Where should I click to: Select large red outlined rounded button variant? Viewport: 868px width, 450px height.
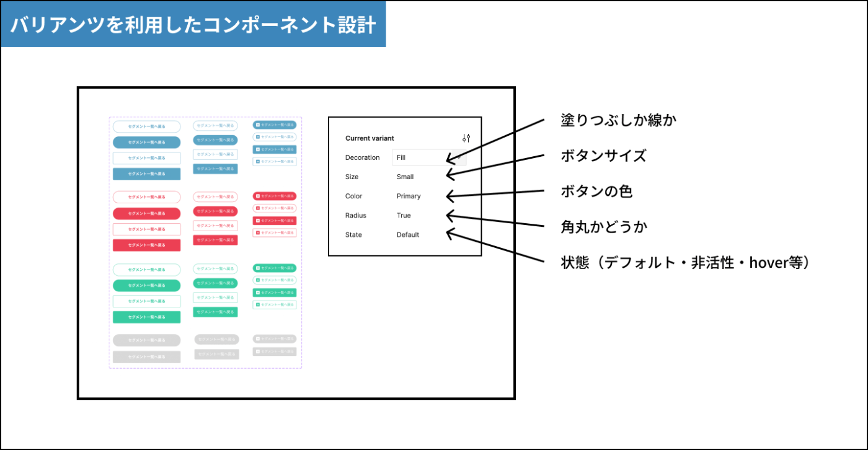(x=146, y=197)
